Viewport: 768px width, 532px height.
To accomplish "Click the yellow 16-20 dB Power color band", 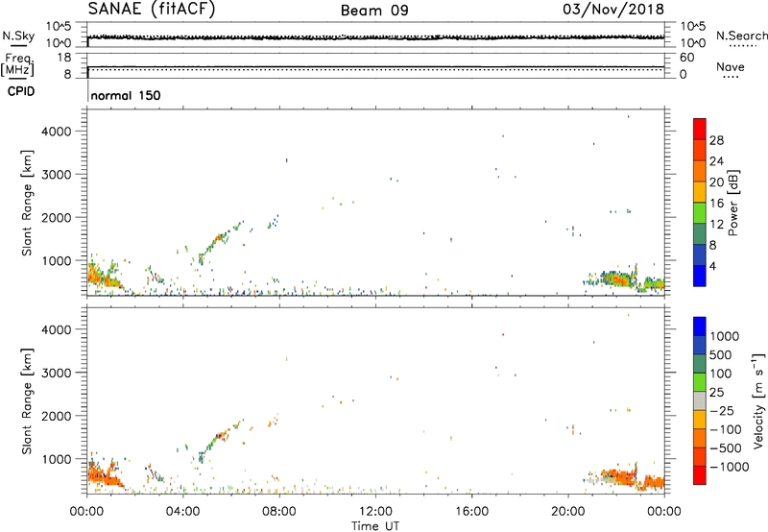I will coord(700,191).
